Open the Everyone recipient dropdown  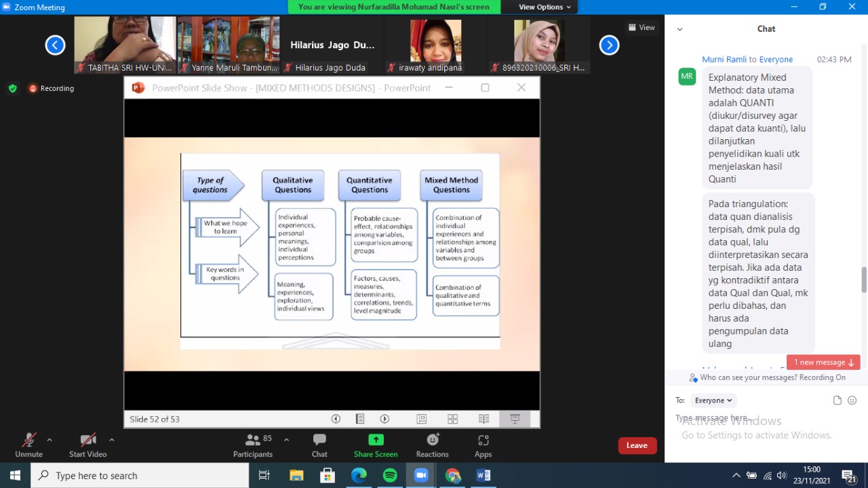tap(713, 400)
